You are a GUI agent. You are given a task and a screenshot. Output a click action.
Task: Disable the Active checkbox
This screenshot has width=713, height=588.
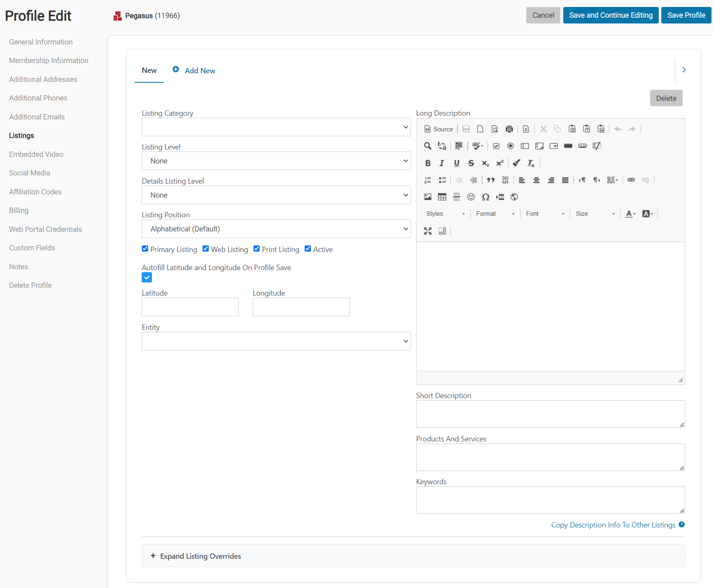(x=308, y=249)
